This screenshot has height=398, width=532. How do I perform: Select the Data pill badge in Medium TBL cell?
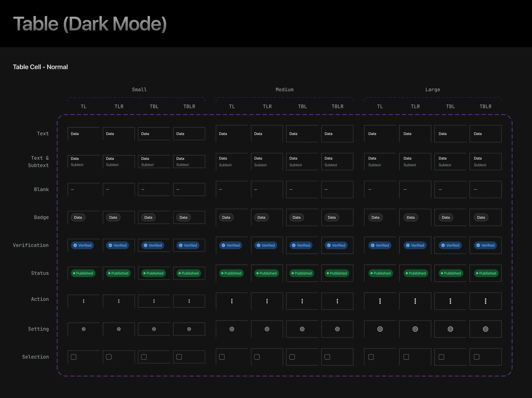click(x=297, y=217)
